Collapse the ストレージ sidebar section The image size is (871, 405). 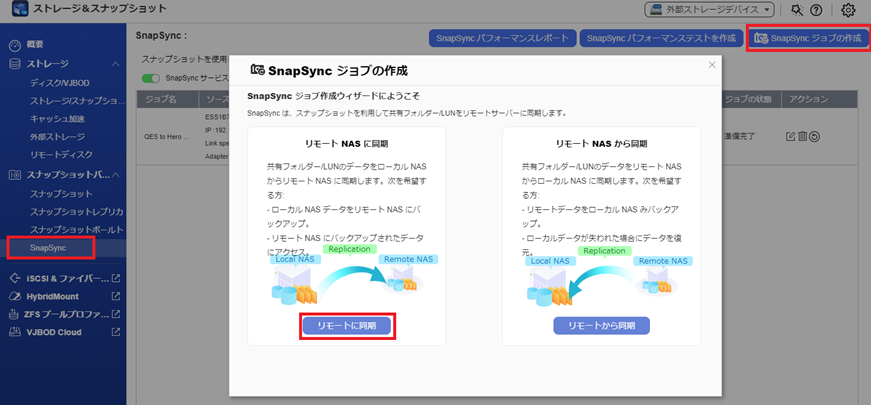pos(116,64)
